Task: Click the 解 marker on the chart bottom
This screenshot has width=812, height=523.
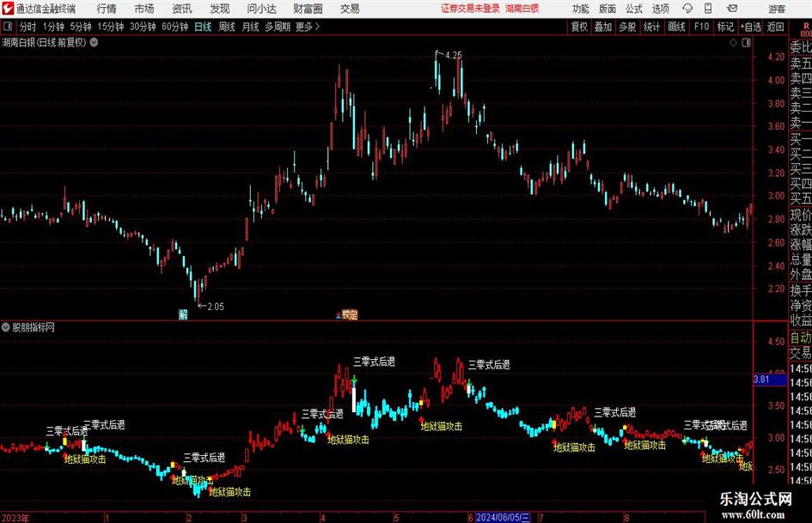Action: point(183,314)
